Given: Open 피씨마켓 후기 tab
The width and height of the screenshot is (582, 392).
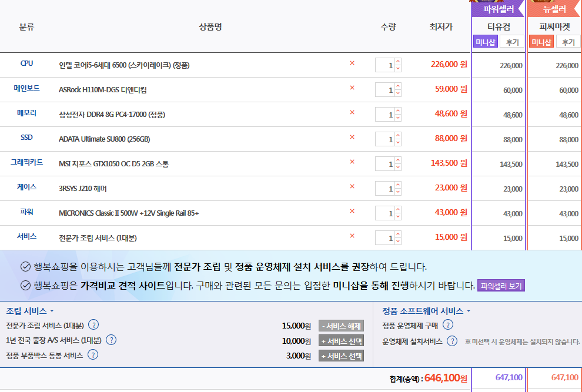Looking at the screenshot, I should 567,42.
